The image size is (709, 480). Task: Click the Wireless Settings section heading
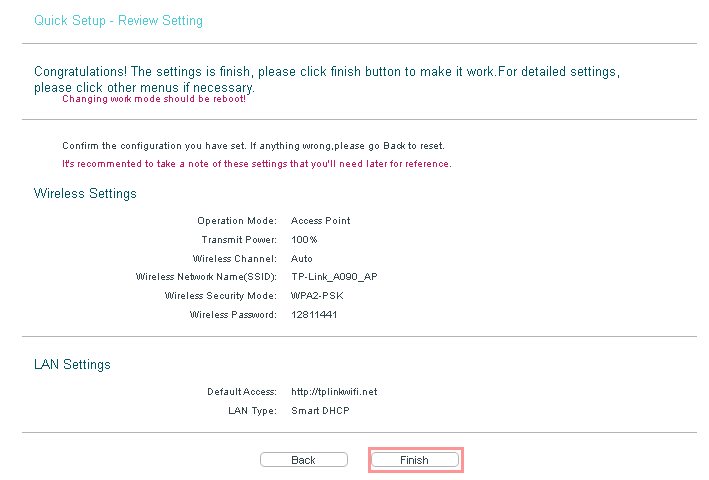point(85,193)
